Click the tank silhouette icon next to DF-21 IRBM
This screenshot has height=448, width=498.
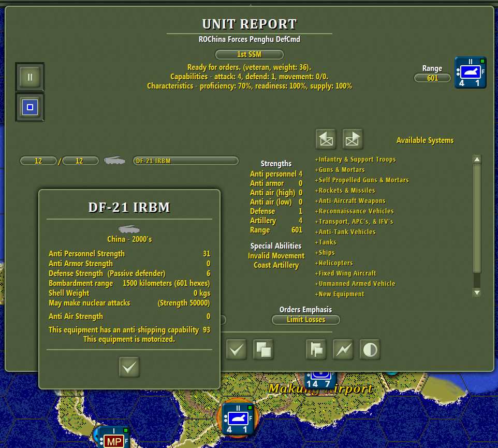[114, 161]
